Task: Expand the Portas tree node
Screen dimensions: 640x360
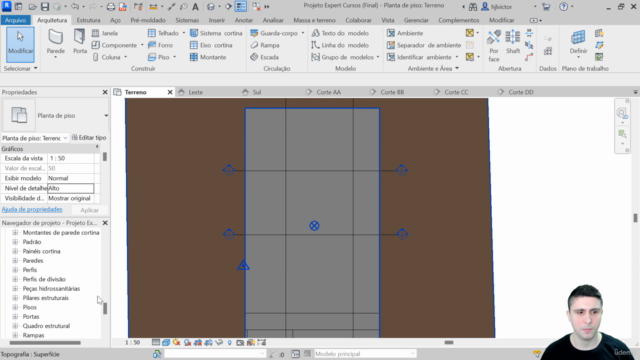Action: tap(15, 317)
